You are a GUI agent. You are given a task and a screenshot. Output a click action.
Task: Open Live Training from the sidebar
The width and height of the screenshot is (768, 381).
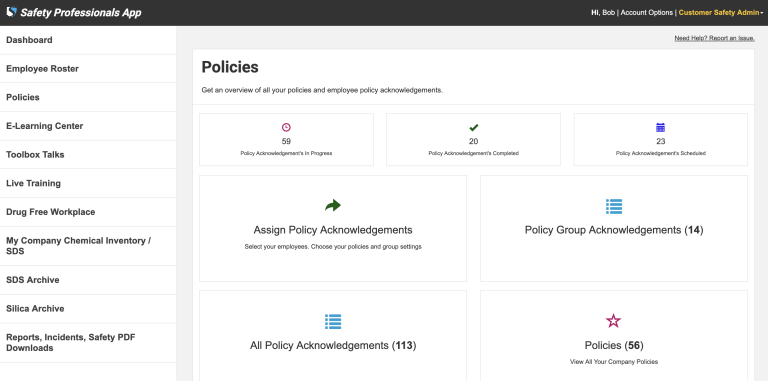(x=88, y=183)
